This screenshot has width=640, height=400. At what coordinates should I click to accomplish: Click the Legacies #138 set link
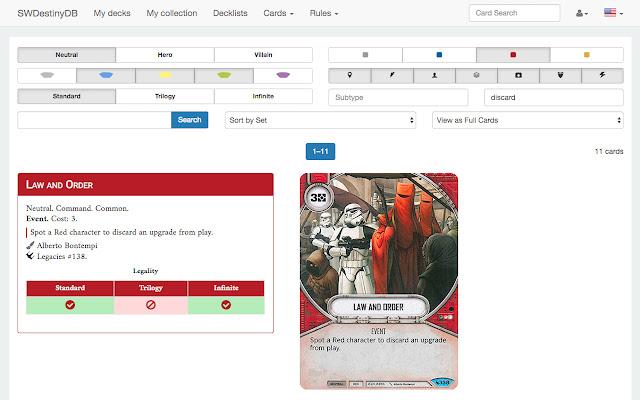click(x=62, y=256)
